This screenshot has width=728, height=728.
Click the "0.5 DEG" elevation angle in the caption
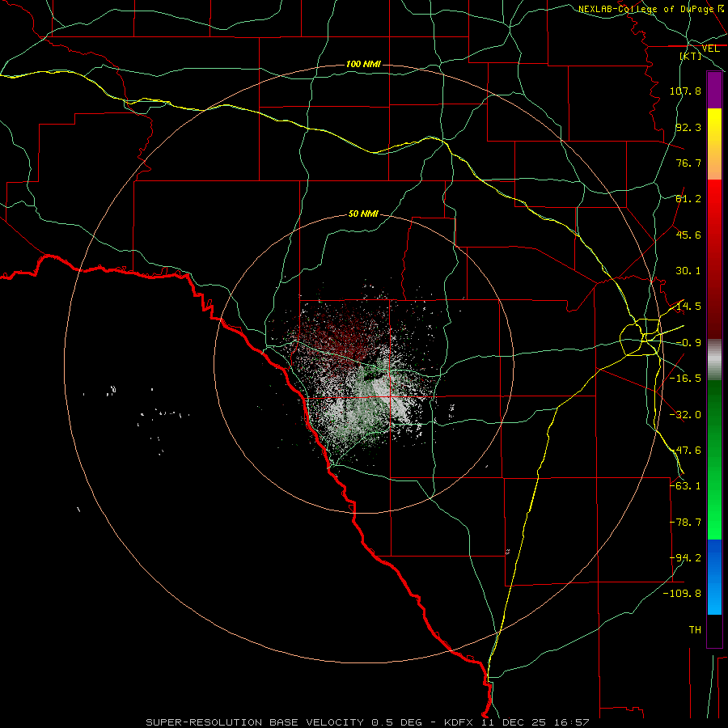pos(396,722)
